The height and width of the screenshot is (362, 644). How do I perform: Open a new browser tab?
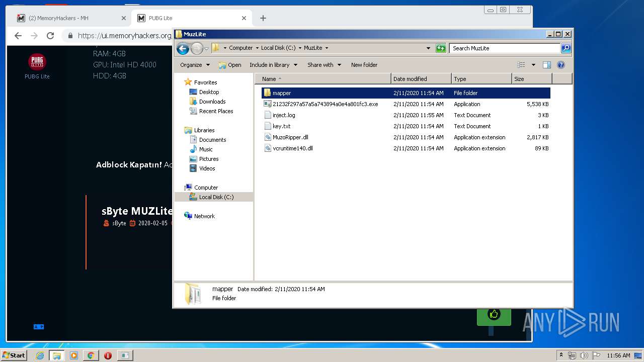coord(263,18)
